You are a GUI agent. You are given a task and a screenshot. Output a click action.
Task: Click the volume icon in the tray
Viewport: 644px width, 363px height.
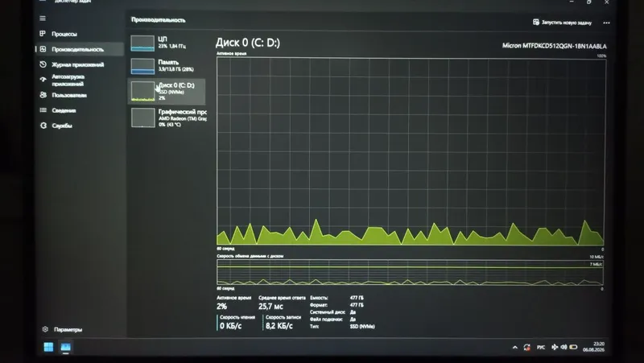[x=564, y=347]
